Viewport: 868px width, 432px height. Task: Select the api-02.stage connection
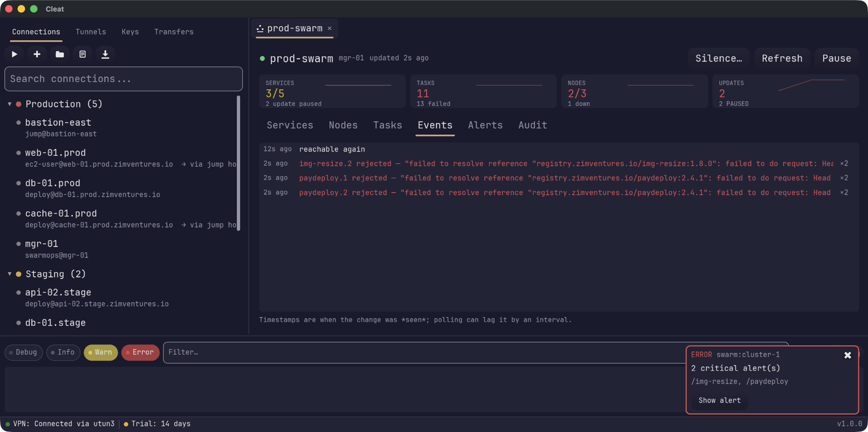(x=122, y=297)
